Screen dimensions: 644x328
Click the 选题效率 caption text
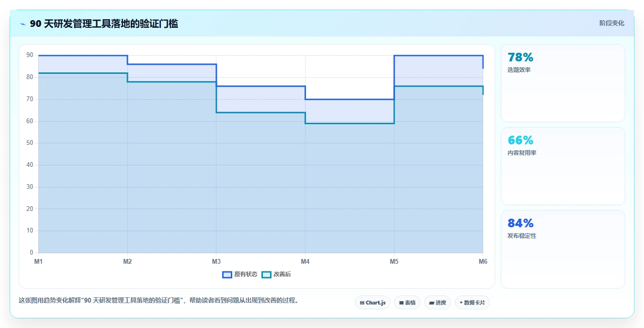pyautogui.click(x=519, y=70)
